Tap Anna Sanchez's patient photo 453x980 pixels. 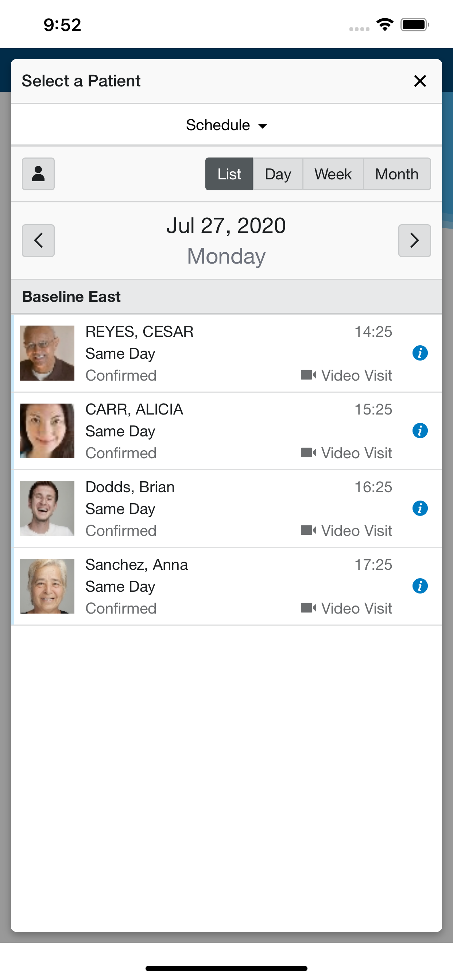(47, 586)
